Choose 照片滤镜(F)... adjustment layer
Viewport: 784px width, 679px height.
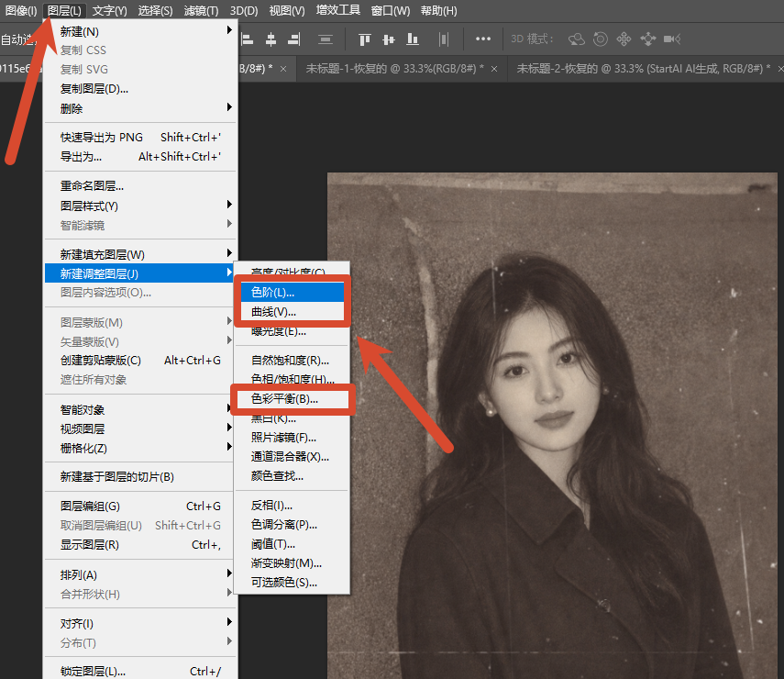click(293, 438)
